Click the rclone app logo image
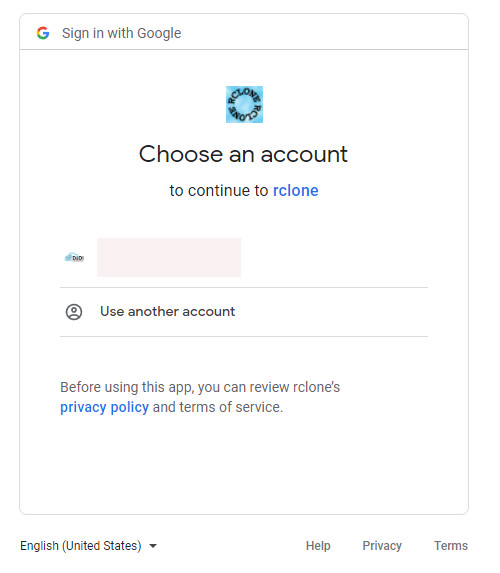 click(x=244, y=104)
